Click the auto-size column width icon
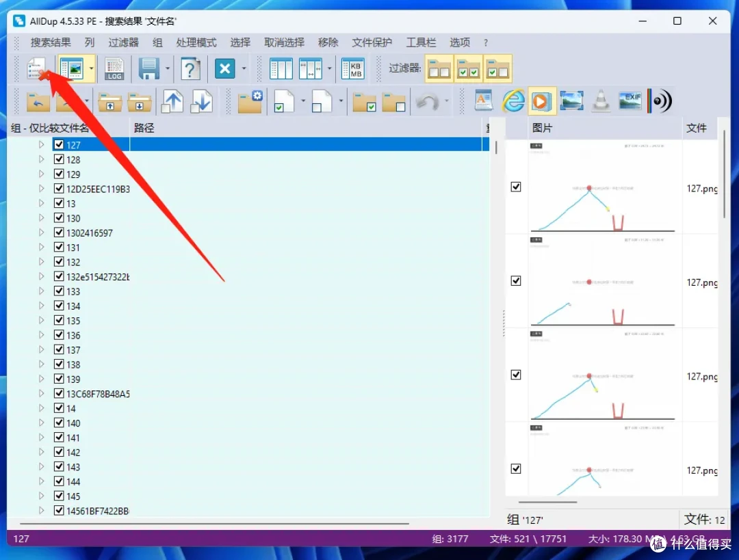Image resolution: width=739 pixels, height=560 pixels. (x=311, y=69)
